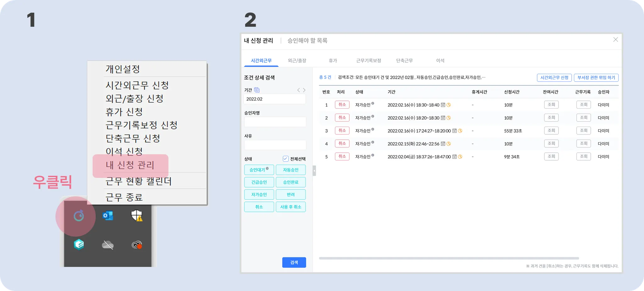Select 개인설정 in the context menu
Screen dimensions: 644x291
pos(123,69)
